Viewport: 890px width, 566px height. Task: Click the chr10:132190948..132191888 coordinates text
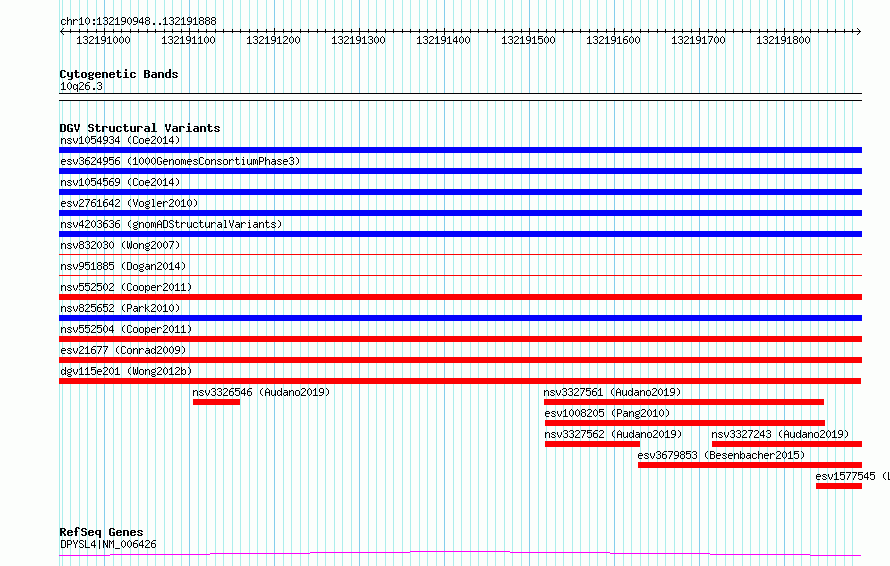(x=138, y=22)
